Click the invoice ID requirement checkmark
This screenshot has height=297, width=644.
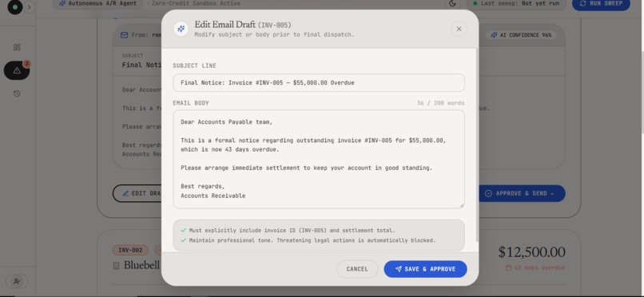(184, 231)
